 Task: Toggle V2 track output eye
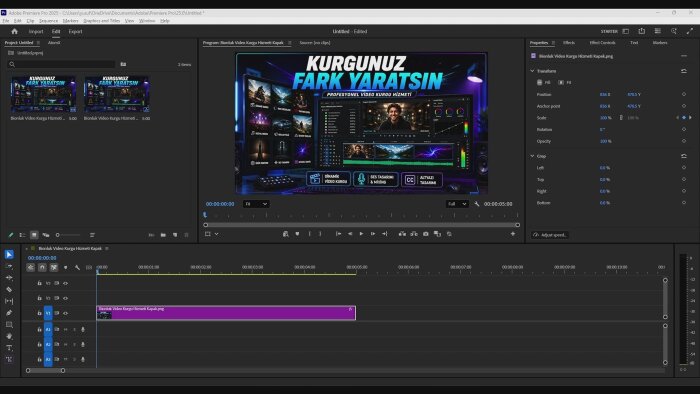(x=65, y=298)
